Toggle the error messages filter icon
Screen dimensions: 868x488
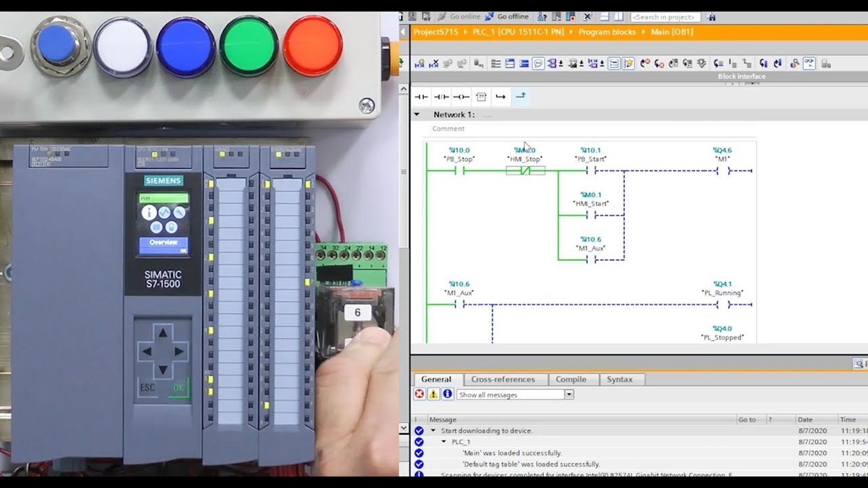[419, 394]
